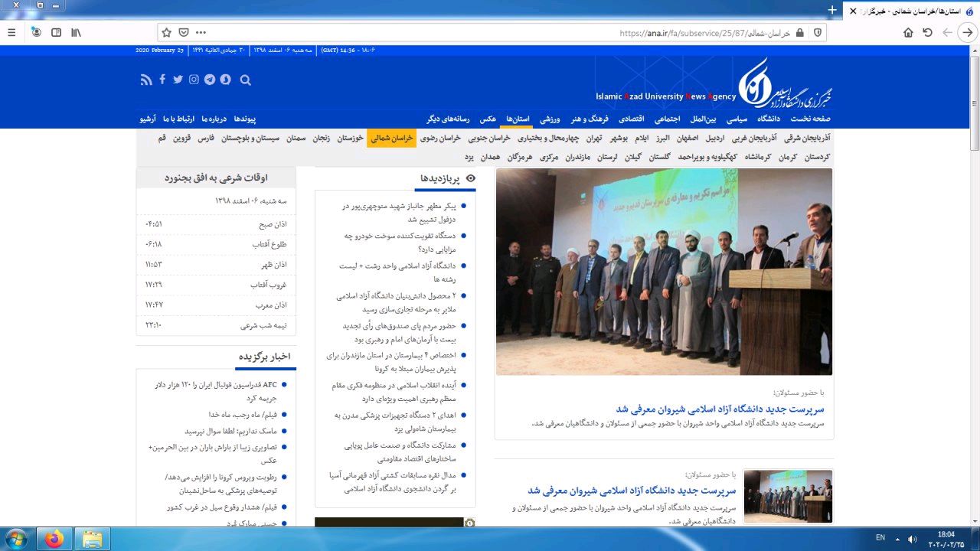The height and width of the screenshot is (551, 980).
Task: Open the Firefox account icon
Action: click(36, 32)
